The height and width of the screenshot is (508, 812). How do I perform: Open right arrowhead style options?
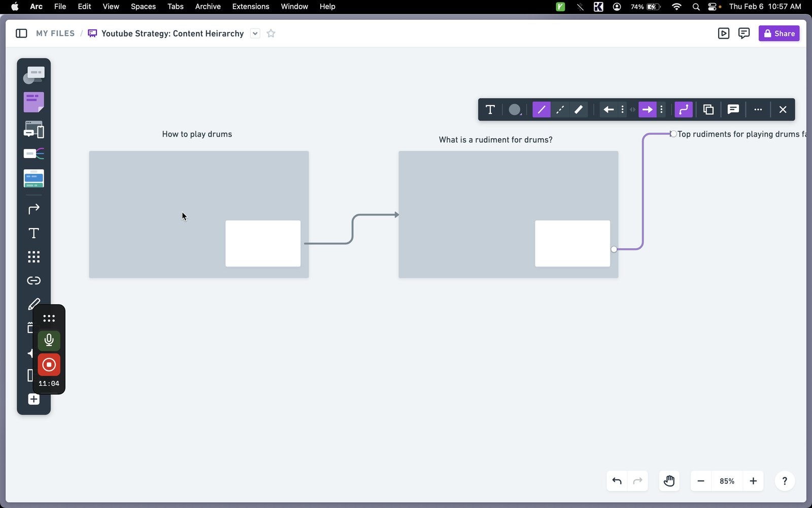pos(661,110)
